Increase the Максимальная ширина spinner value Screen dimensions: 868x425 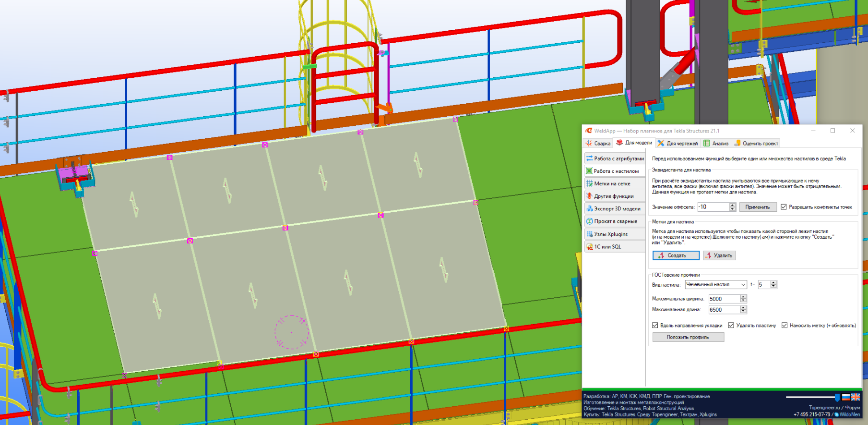click(743, 297)
